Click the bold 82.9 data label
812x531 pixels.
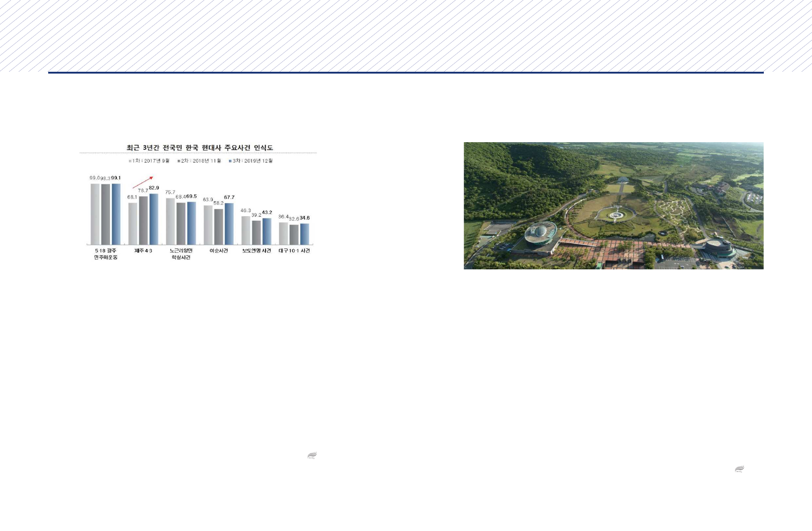[154, 188]
